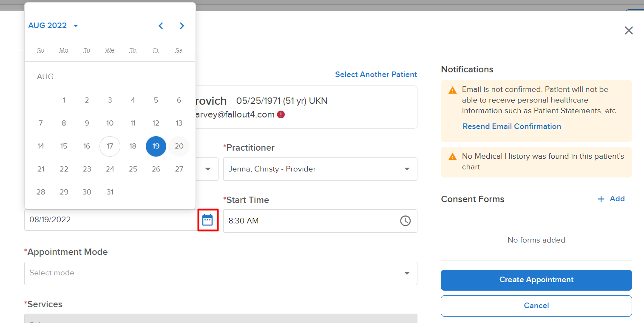Select August 3 in calendar
Viewport: 644px width, 323px height.
tap(110, 100)
